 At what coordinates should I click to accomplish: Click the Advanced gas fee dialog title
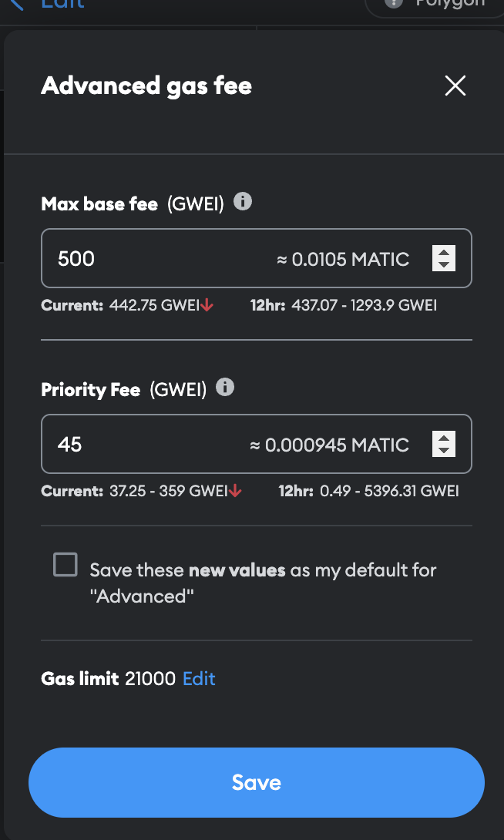146,86
